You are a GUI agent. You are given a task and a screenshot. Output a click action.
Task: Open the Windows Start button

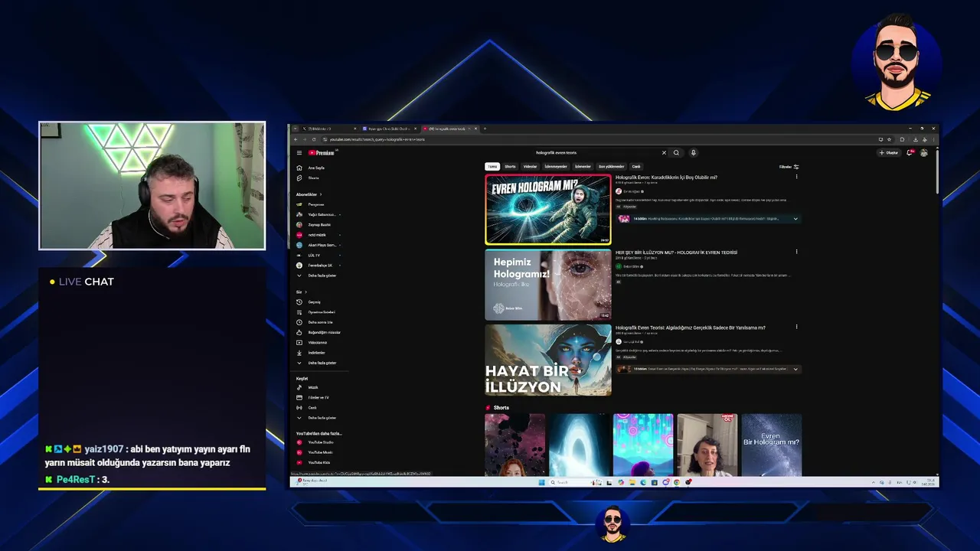point(541,482)
